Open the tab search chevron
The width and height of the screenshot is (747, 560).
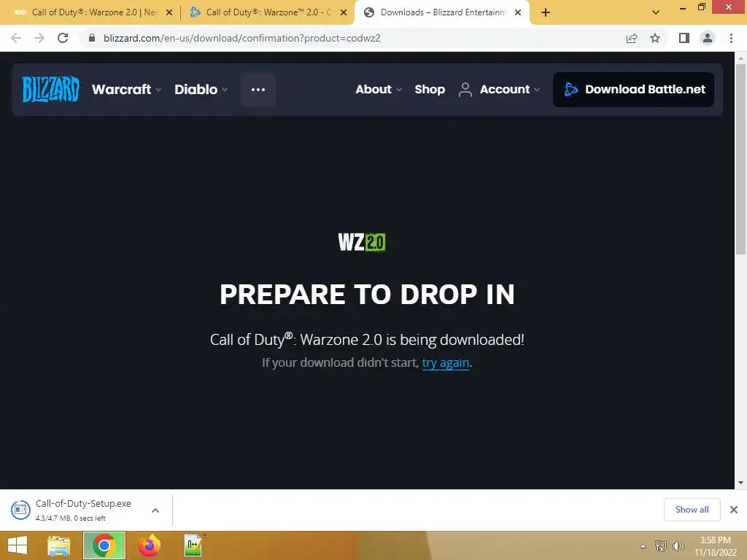(656, 12)
